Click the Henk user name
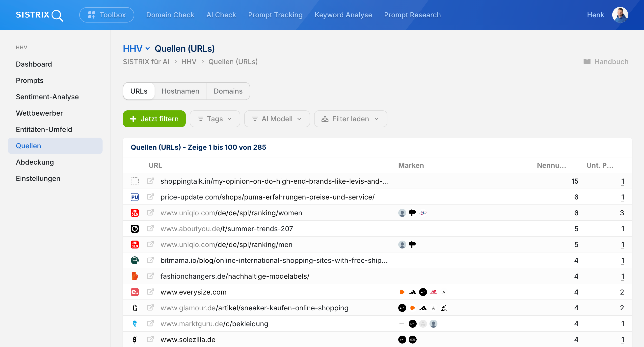The width and height of the screenshot is (644, 347). (x=595, y=15)
